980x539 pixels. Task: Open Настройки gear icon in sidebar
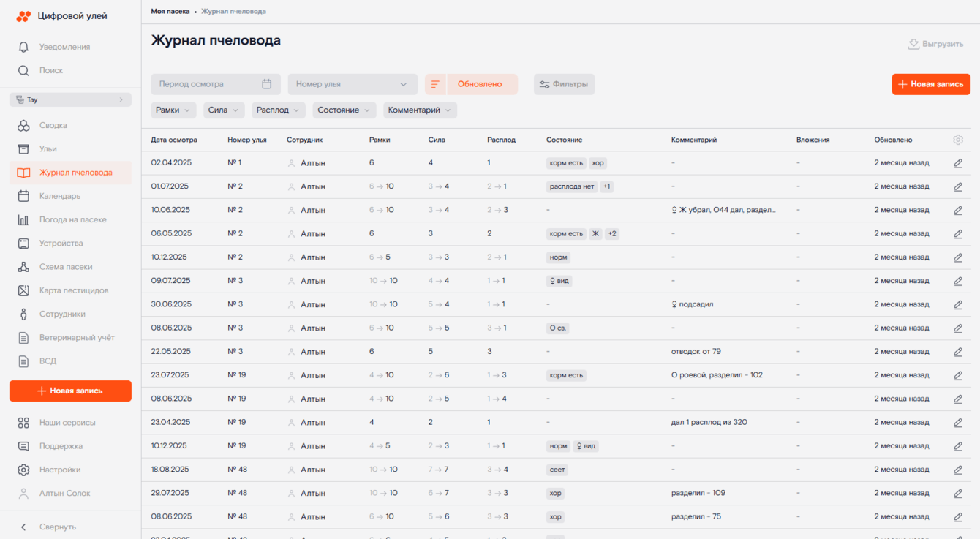pos(23,470)
